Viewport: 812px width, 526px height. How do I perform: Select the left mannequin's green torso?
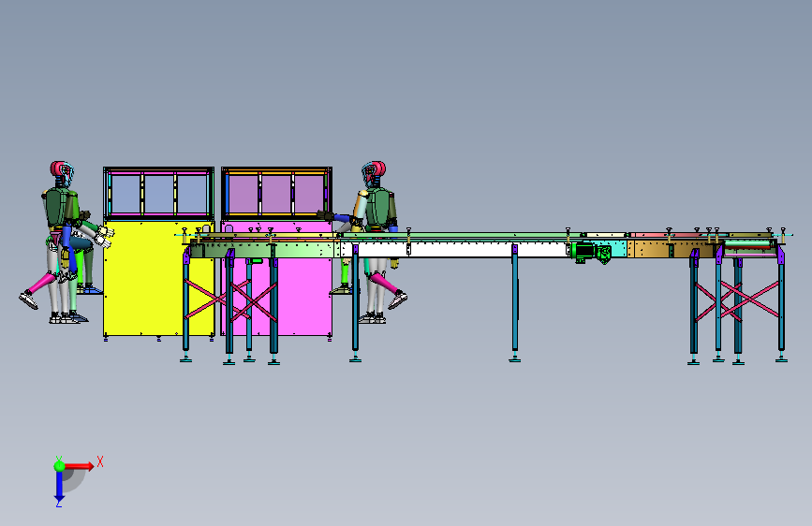tap(56, 208)
